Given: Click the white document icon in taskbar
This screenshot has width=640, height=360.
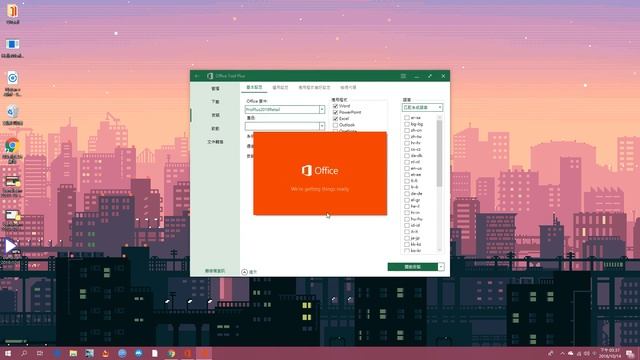Looking at the screenshot, I should [155, 353].
